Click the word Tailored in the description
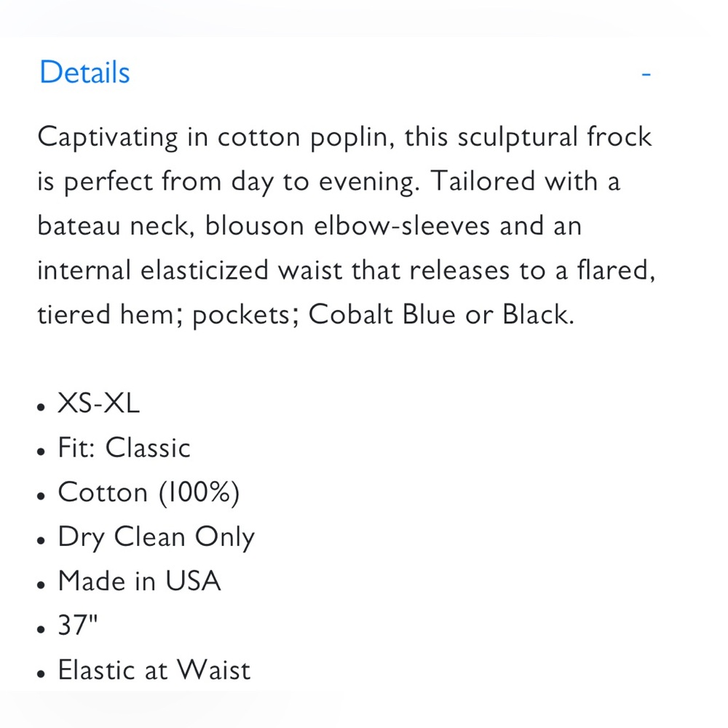The height and width of the screenshot is (728, 728). [x=483, y=181]
